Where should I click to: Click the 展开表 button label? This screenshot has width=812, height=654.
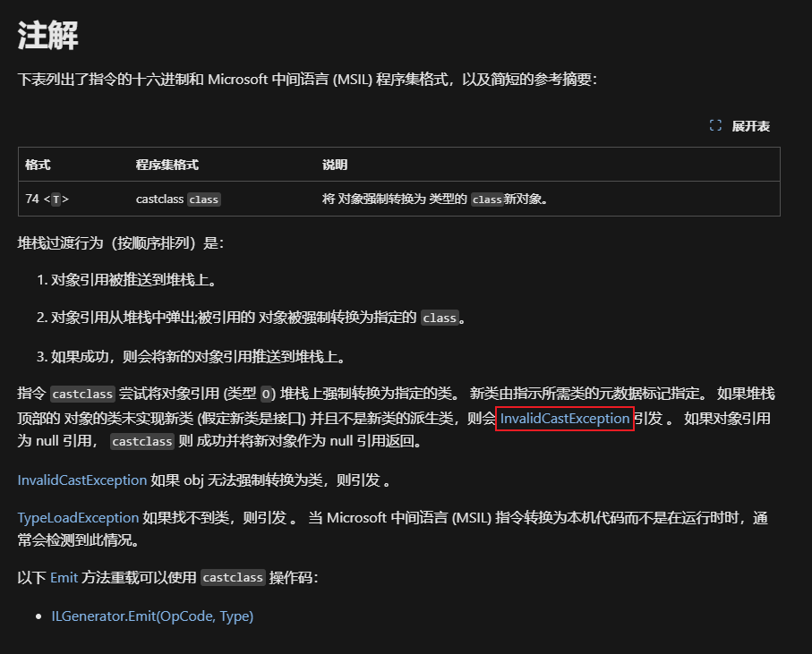[x=750, y=126]
